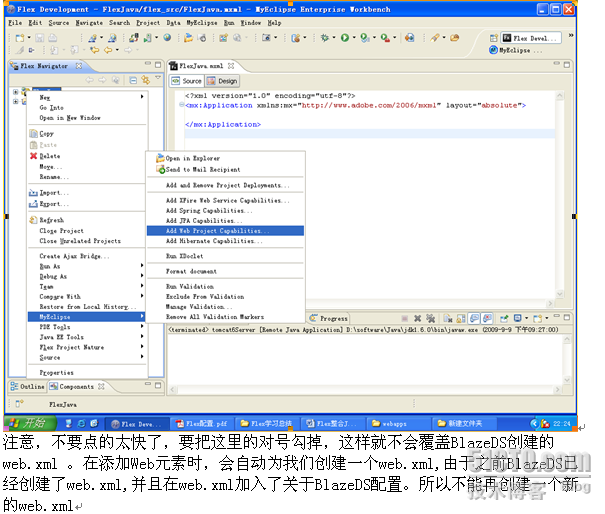The height and width of the screenshot is (514, 605).
Task: Click the New file toolbar icon
Action: pos(20,38)
